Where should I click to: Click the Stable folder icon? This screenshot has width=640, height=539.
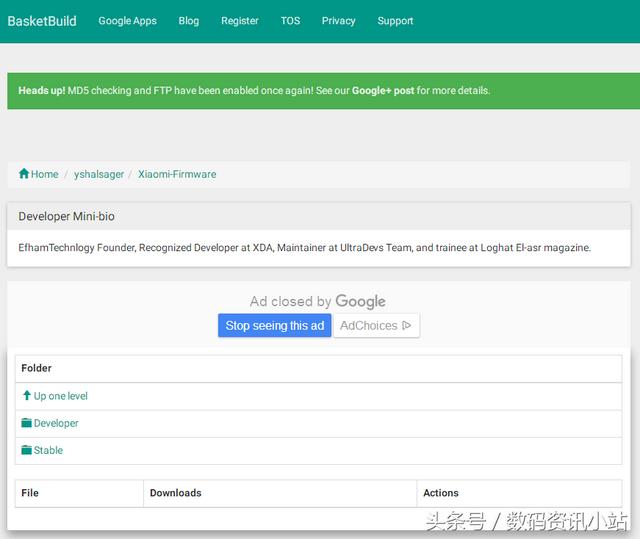tap(27, 450)
